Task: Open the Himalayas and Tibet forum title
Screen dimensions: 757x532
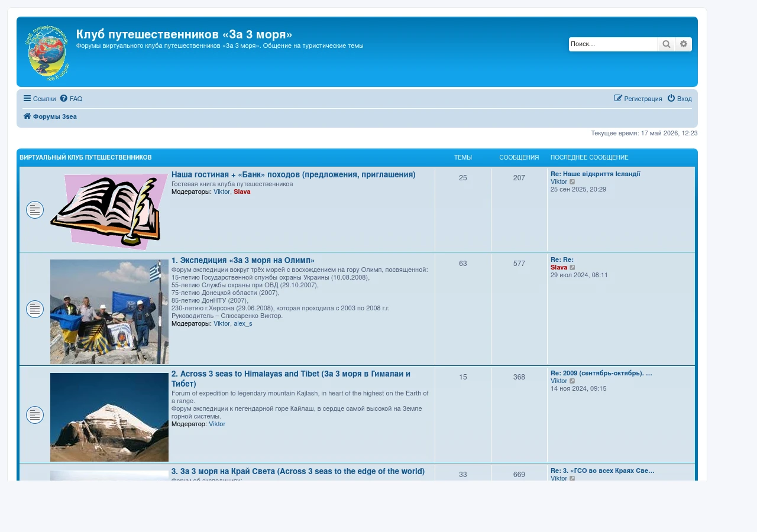Action: coord(291,379)
